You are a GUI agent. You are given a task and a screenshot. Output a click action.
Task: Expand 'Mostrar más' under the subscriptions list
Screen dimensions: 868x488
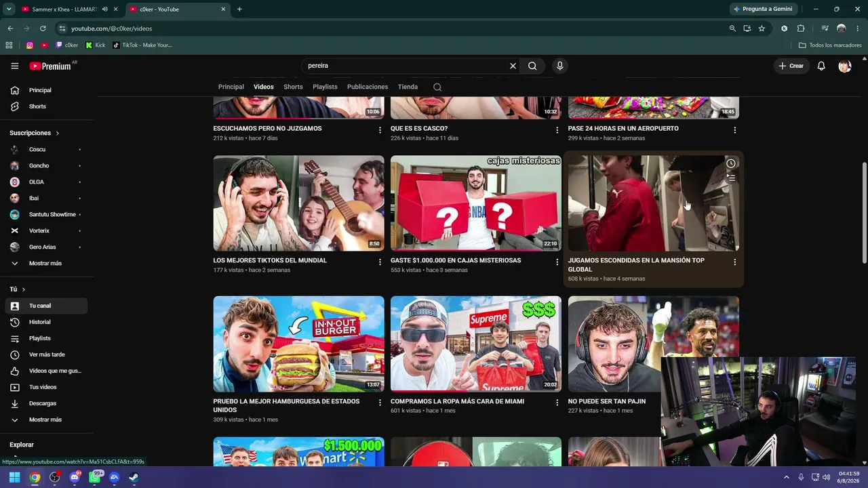pyautogui.click(x=46, y=263)
